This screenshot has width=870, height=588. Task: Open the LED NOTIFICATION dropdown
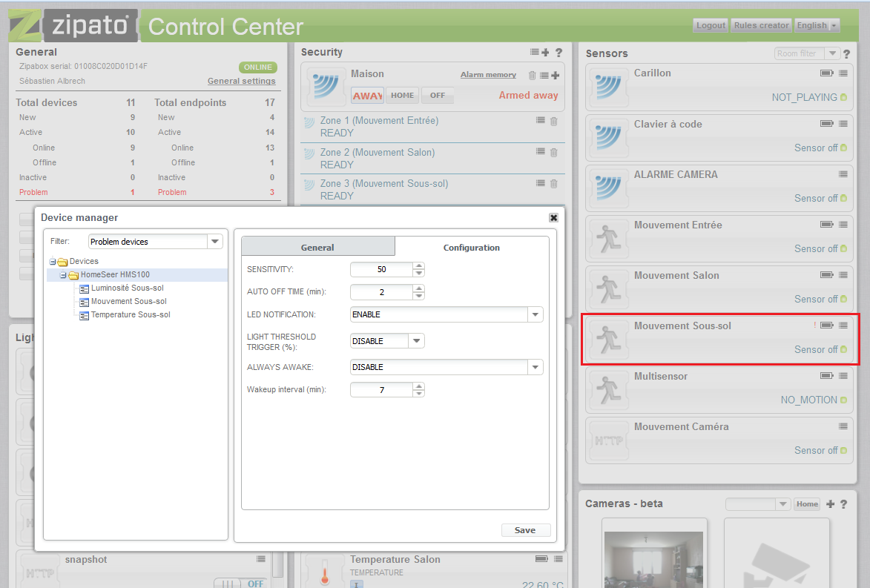[x=535, y=314]
